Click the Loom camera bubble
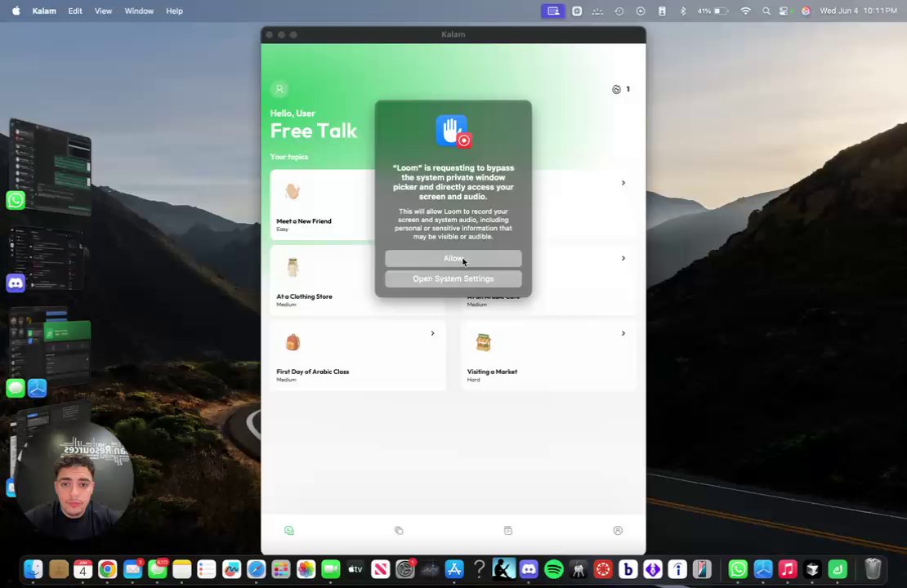Screen dimensions: 907x588 74,480
